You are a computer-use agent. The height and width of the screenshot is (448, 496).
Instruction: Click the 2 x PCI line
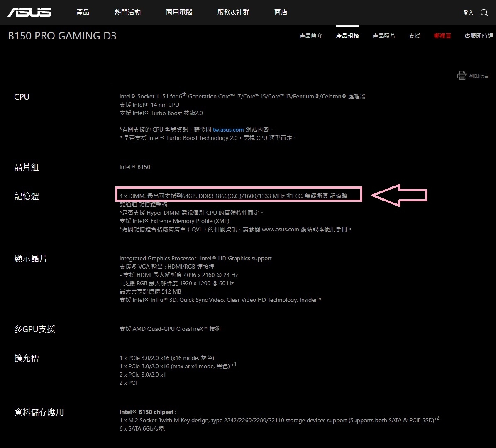tap(128, 383)
